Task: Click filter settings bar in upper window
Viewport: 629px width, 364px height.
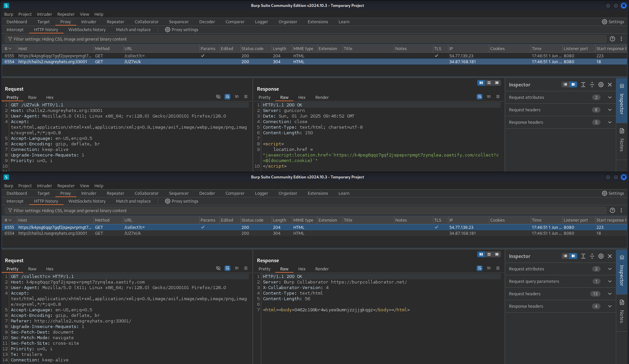Action: (305, 39)
